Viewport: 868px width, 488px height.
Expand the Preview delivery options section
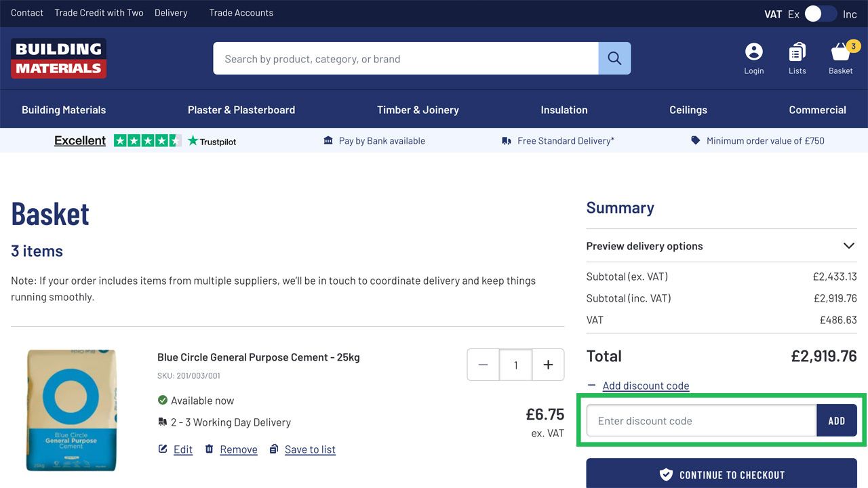tap(848, 245)
